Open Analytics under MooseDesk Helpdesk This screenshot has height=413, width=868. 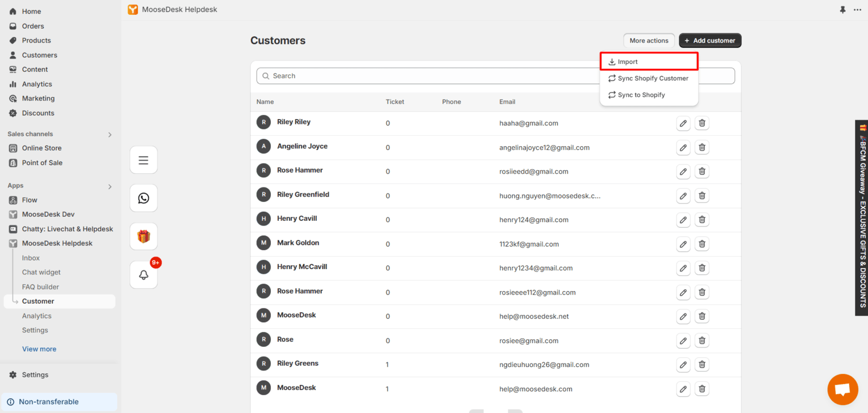coord(37,316)
